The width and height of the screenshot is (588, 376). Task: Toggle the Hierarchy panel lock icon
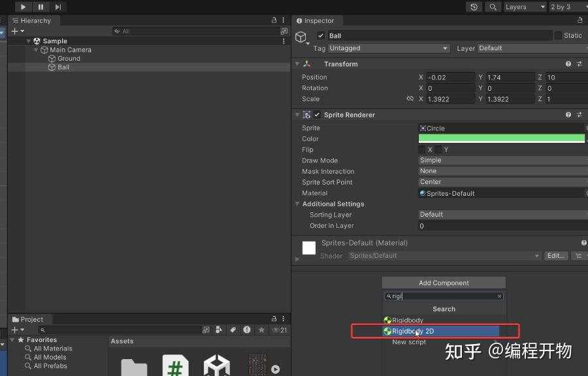[x=274, y=20]
